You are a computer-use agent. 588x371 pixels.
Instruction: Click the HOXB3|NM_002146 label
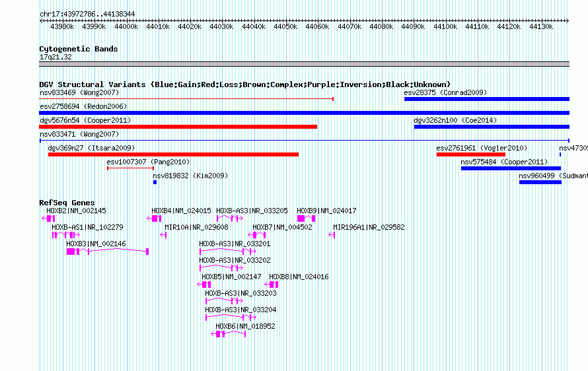pos(96,244)
